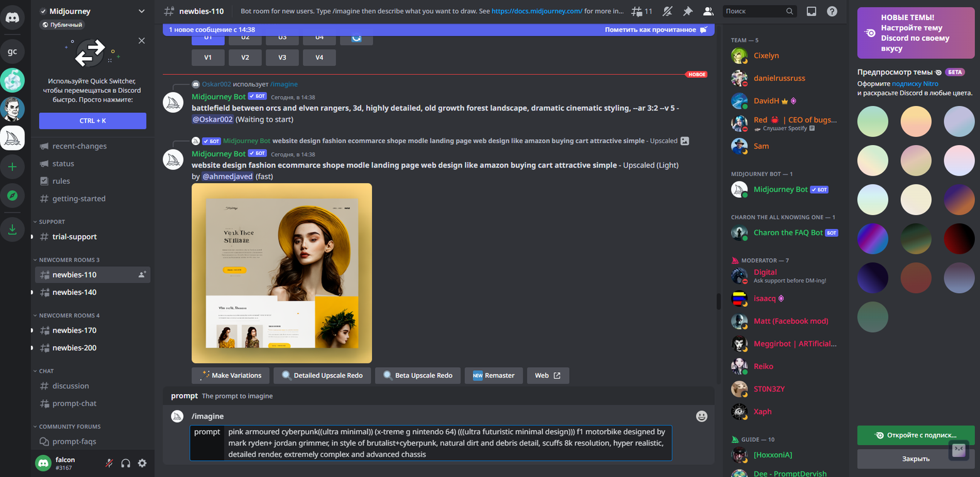Select the mint green theme swatch
Image resolution: width=980 pixels, height=477 pixels.
[873, 121]
